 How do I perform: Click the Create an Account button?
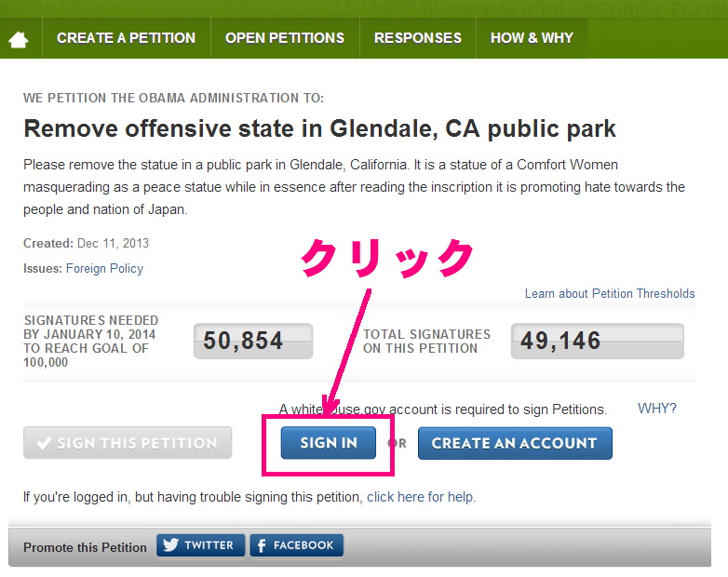[x=514, y=443]
